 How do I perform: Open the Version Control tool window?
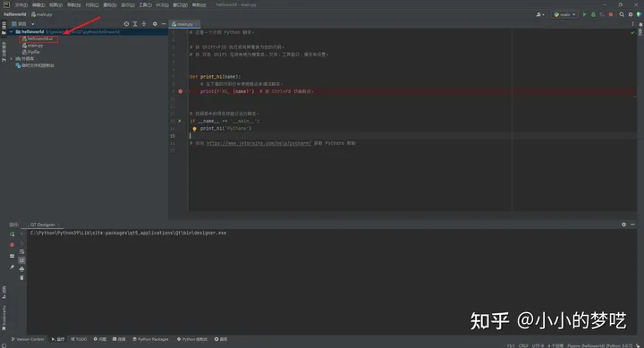28,339
